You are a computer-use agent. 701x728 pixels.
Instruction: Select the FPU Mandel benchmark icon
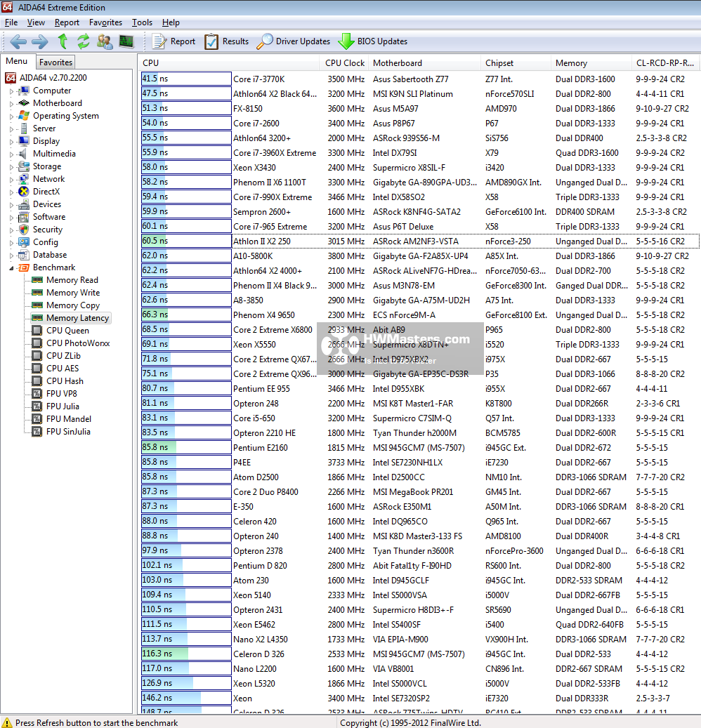(x=37, y=419)
